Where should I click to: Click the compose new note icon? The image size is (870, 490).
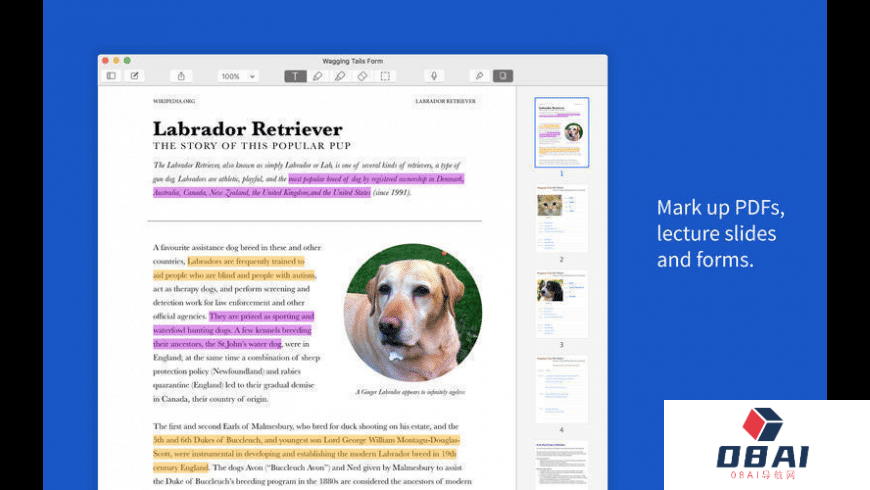pos(135,76)
